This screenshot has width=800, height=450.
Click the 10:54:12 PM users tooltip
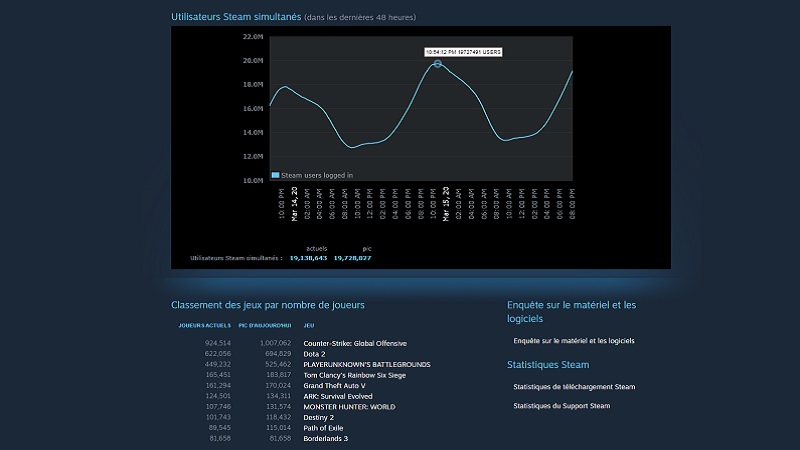point(463,52)
